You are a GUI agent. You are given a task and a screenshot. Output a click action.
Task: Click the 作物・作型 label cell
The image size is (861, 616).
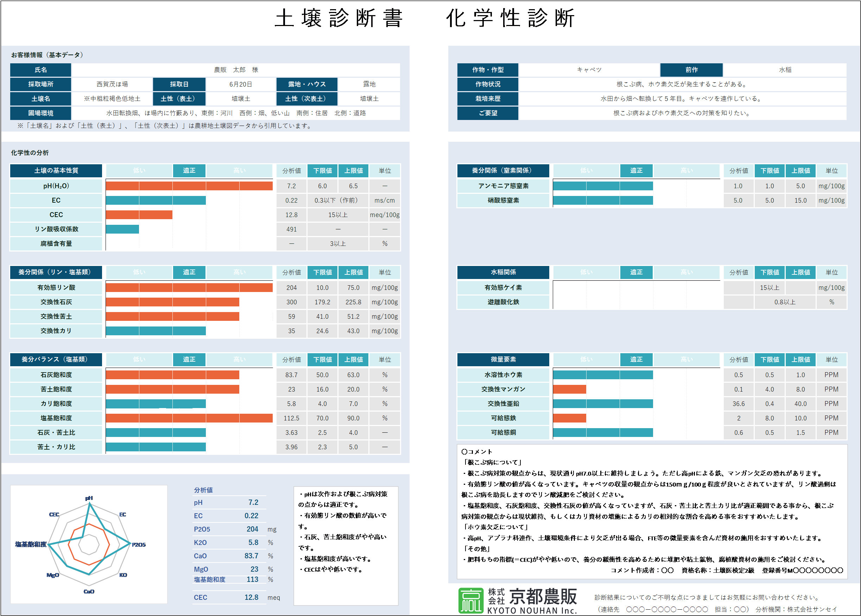click(x=487, y=70)
